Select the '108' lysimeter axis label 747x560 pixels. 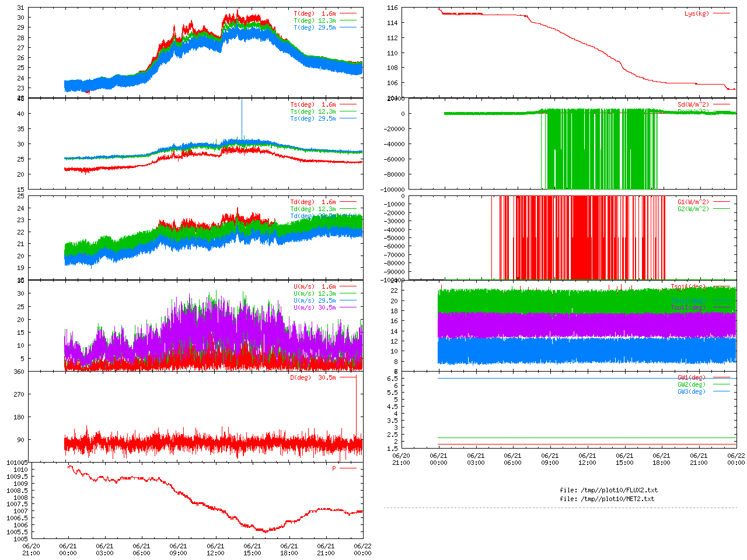click(392, 68)
